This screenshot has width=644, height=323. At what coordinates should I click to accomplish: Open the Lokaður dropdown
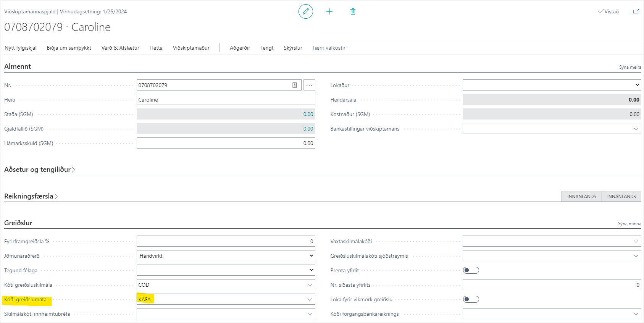point(552,85)
